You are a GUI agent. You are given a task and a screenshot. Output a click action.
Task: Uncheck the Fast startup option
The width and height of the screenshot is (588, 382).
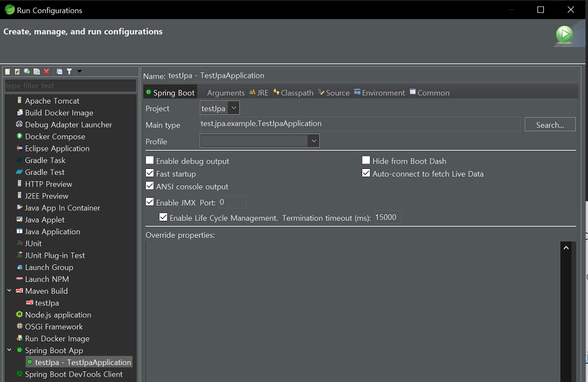click(150, 174)
